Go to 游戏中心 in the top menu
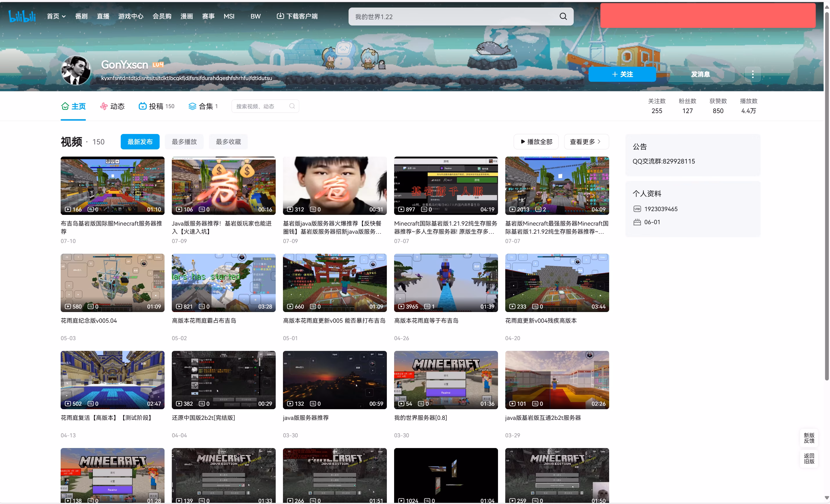This screenshot has width=830, height=504. coord(131,16)
